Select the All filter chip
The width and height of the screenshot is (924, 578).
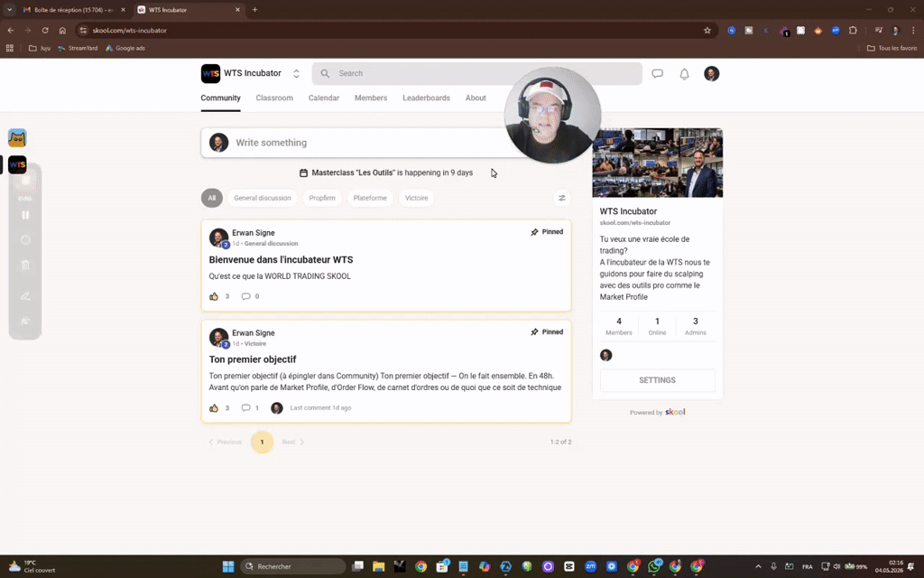pos(211,198)
